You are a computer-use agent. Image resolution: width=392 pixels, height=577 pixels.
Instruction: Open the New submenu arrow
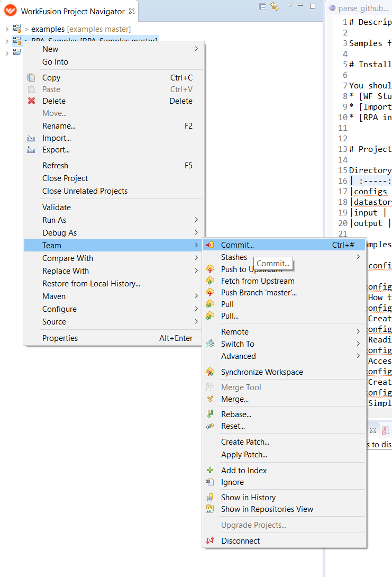point(196,49)
